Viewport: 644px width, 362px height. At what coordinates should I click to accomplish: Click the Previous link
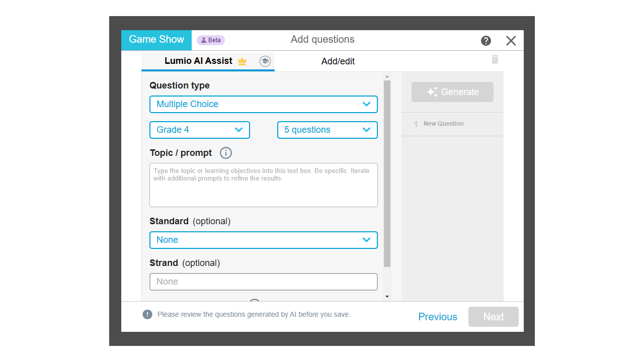438,317
